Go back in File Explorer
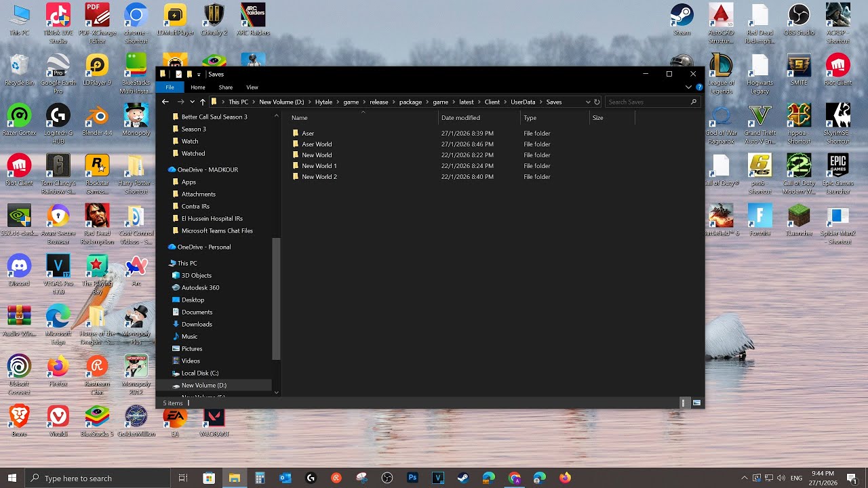Viewport: 868px width, 488px height. 165,102
